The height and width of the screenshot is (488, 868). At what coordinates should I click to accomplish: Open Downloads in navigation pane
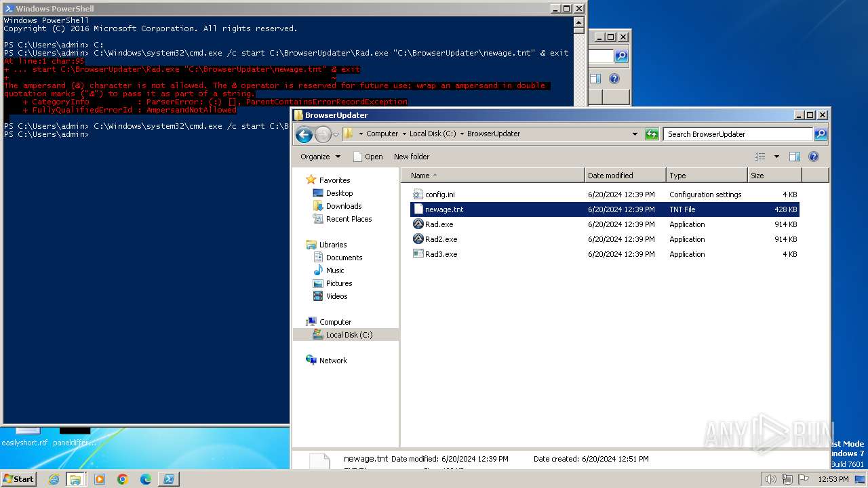coord(344,206)
